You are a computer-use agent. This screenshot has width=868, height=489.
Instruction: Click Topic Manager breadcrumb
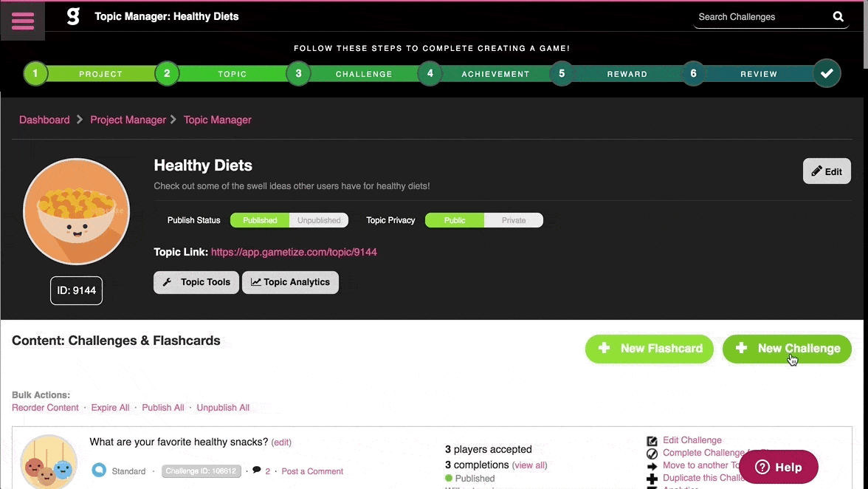(218, 120)
